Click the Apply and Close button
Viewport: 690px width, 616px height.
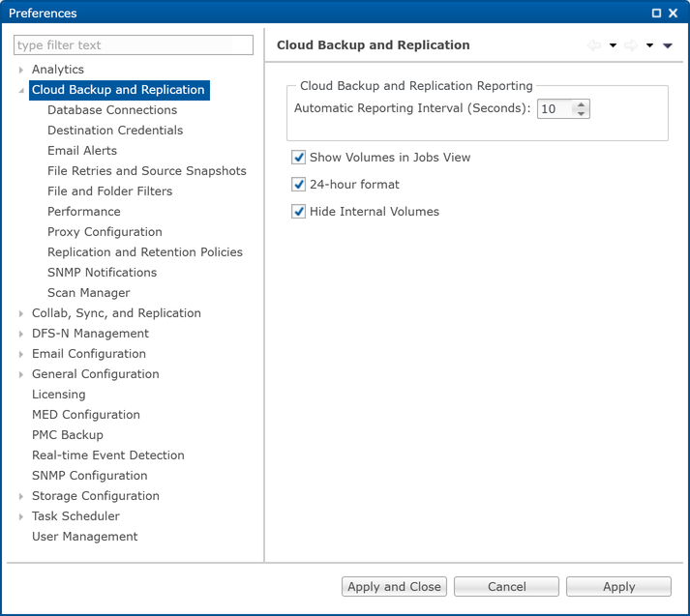click(x=394, y=587)
